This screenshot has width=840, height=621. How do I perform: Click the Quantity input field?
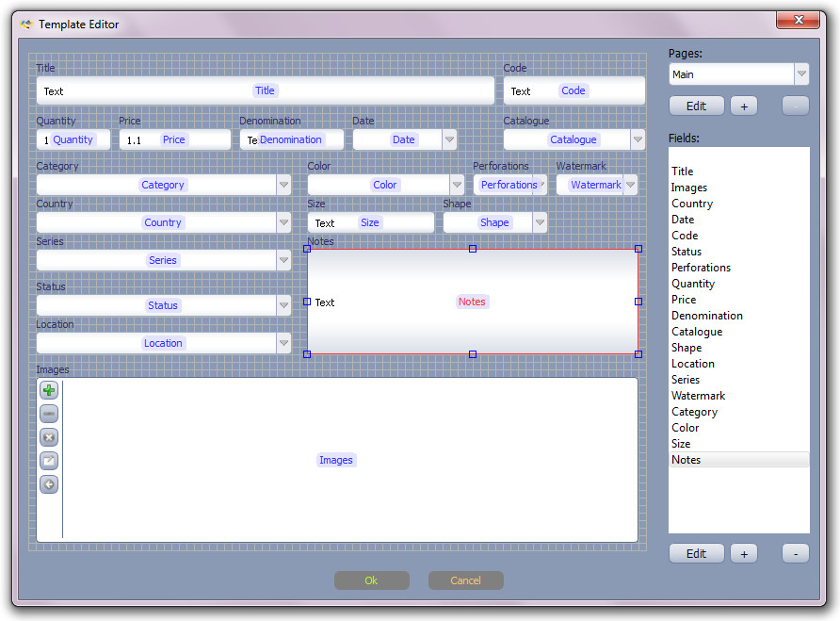(x=73, y=139)
